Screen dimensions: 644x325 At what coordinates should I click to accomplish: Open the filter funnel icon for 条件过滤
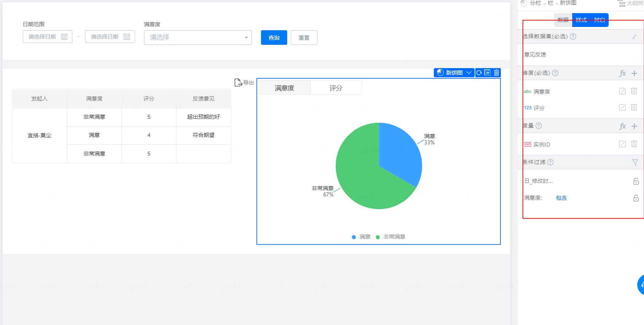(635, 162)
